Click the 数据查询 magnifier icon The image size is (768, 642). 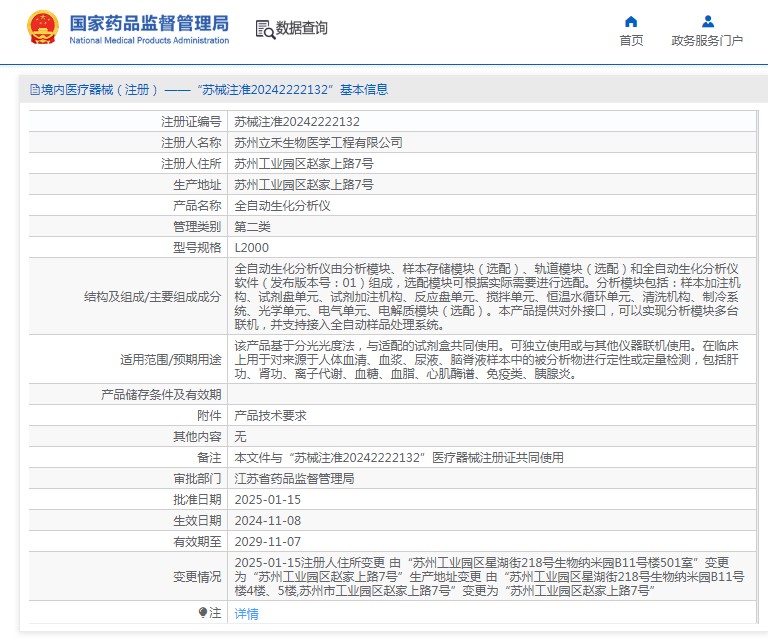265,29
